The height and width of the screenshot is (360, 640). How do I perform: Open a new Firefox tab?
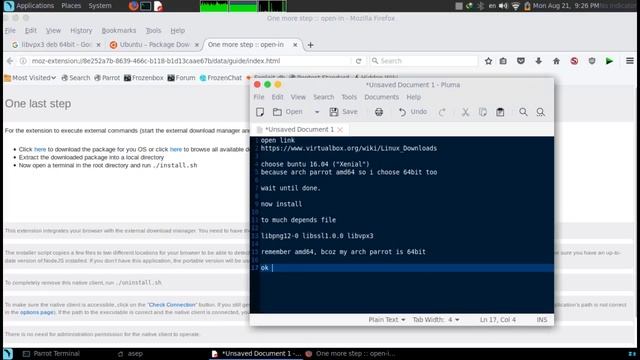pyautogui.click(x=310, y=45)
